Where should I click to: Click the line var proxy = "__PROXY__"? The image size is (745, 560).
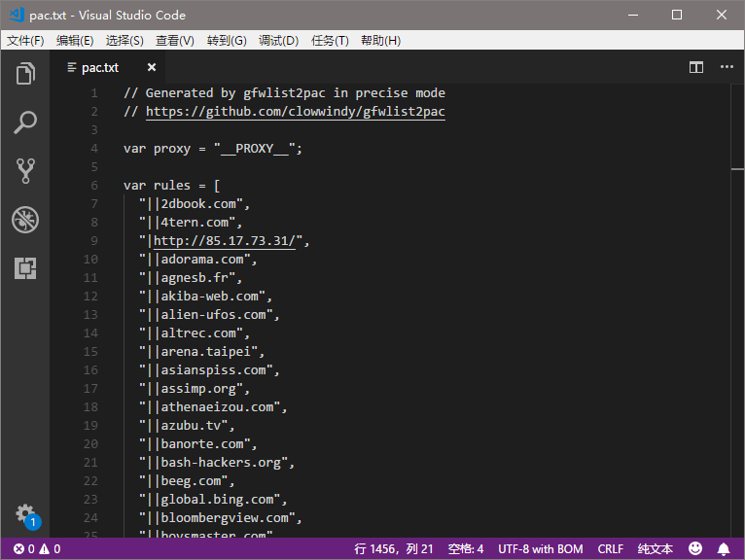click(213, 149)
